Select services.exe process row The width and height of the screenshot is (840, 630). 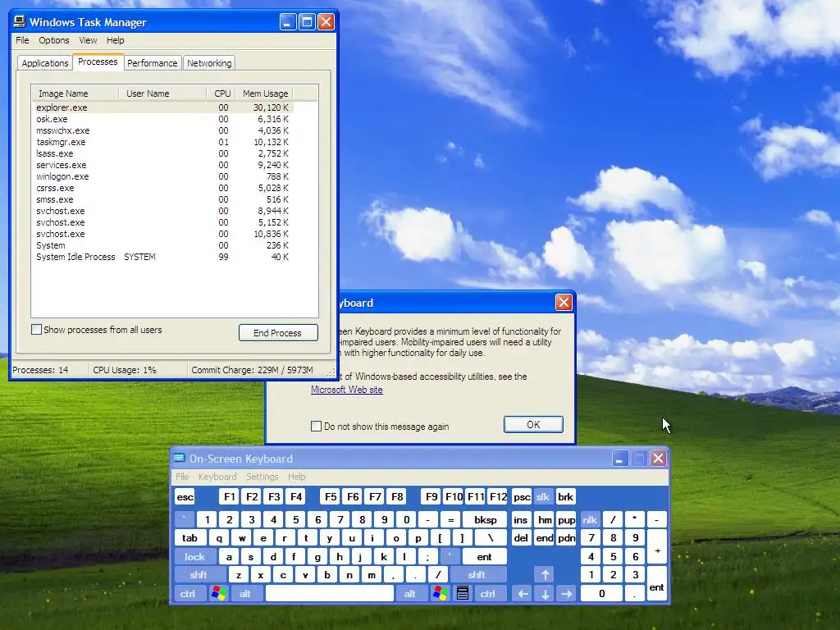[x=162, y=165]
